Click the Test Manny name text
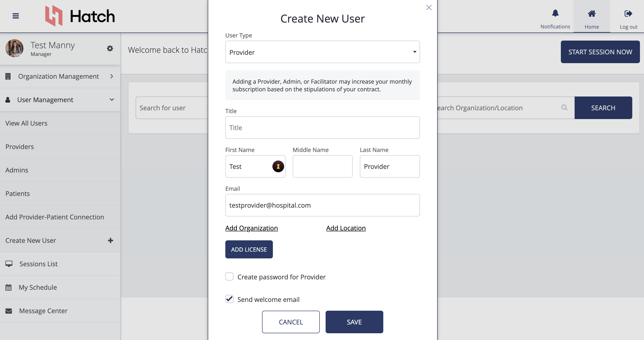This screenshot has width=644, height=340. (x=53, y=45)
